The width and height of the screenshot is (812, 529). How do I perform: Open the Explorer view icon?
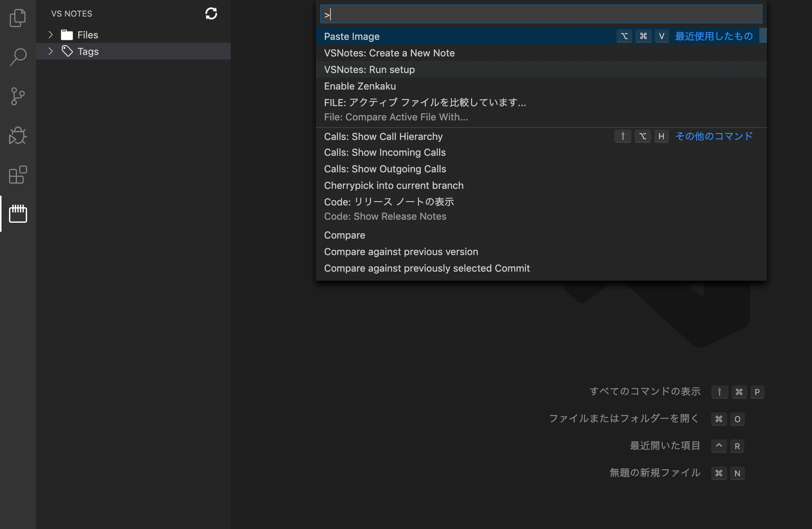[x=18, y=18]
